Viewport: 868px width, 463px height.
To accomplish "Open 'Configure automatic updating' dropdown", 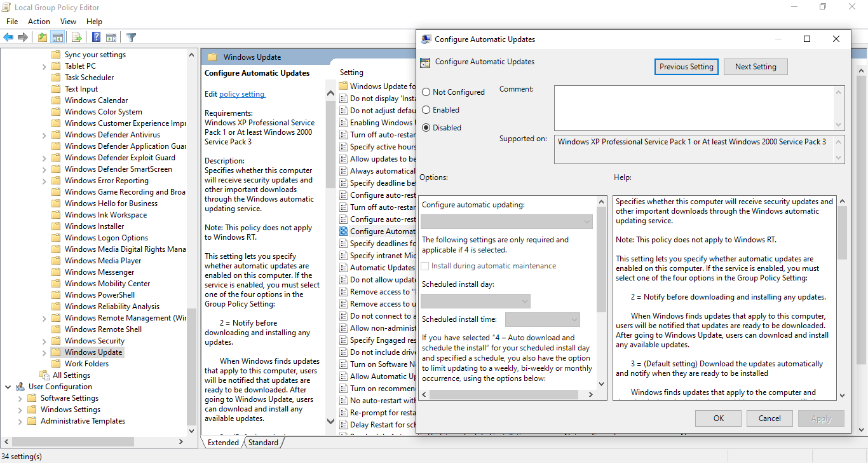I will [506, 221].
